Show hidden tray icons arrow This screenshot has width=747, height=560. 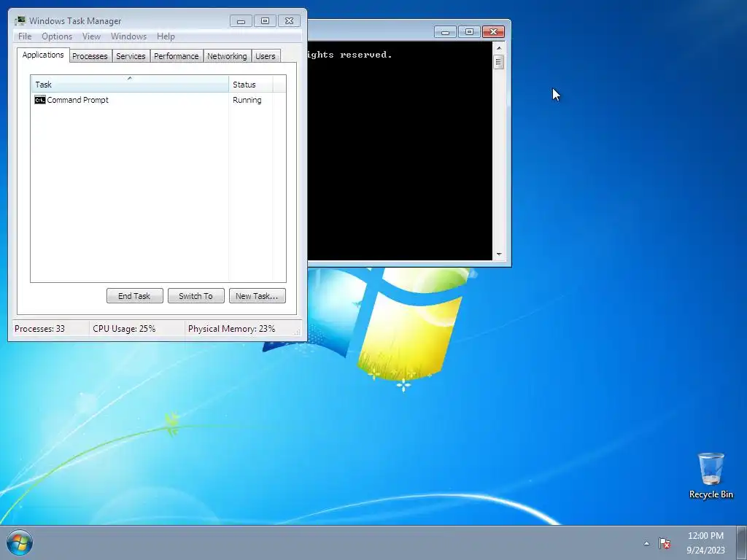point(646,542)
